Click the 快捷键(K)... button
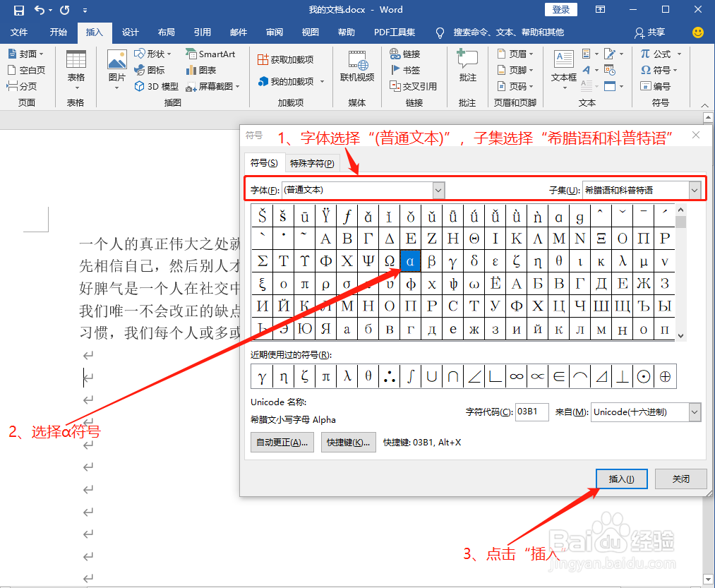This screenshot has height=588, width=715. (x=349, y=443)
